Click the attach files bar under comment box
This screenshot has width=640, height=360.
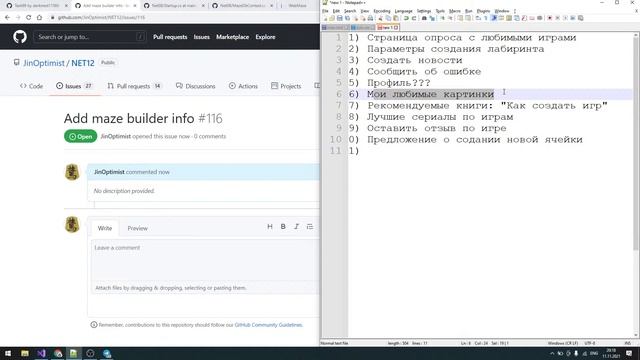pyautogui.click(x=205, y=288)
